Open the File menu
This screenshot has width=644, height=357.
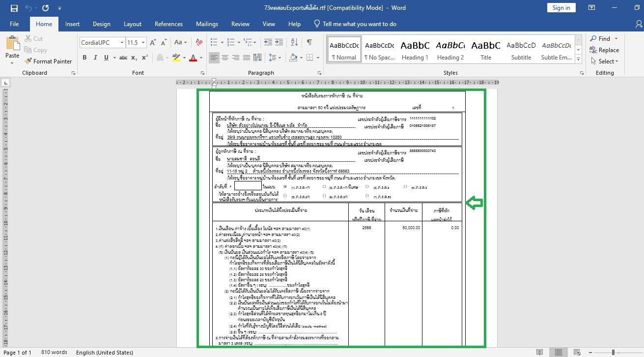14,24
